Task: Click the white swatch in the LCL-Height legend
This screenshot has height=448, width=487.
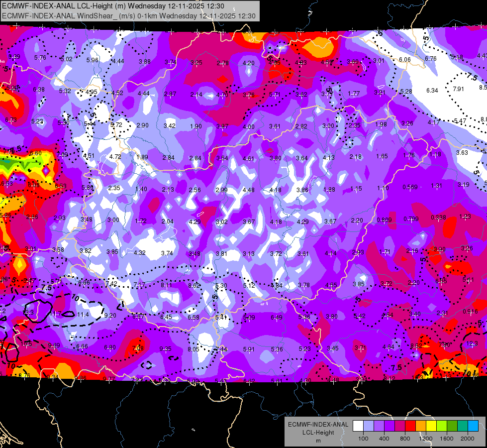Action: click(358, 426)
